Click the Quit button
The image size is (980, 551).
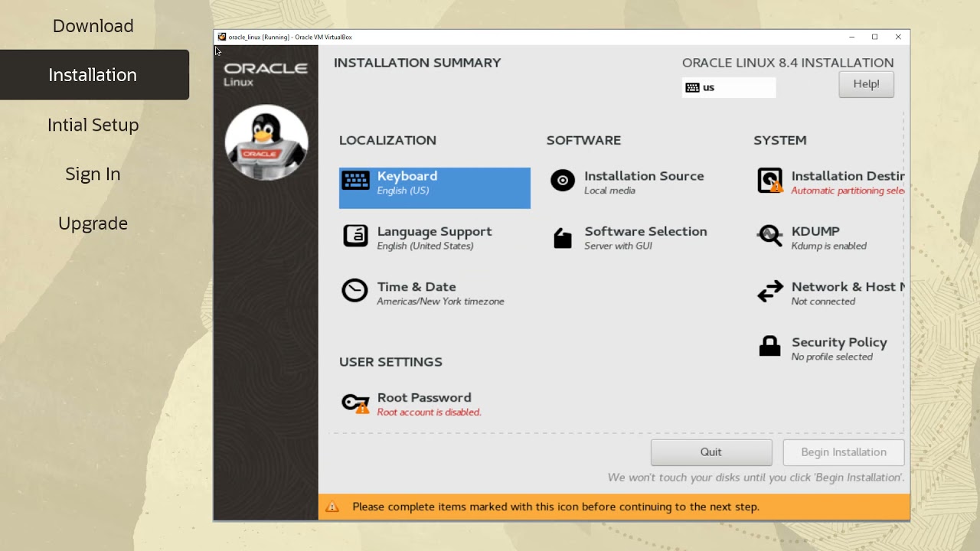pos(711,452)
